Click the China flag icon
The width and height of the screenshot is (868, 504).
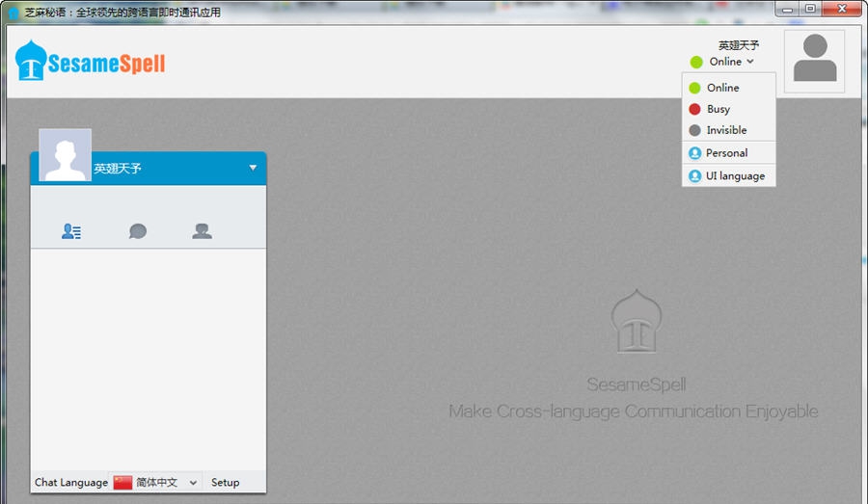coord(122,483)
